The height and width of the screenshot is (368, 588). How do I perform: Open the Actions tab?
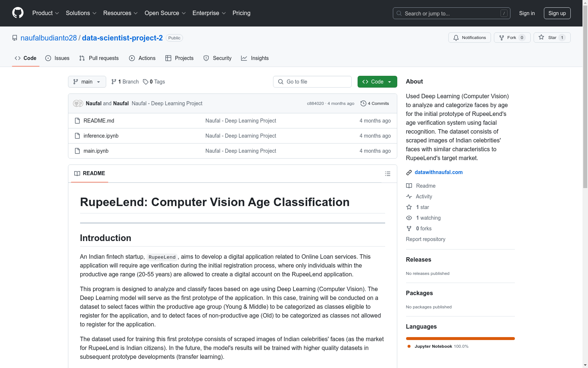click(x=142, y=58)
